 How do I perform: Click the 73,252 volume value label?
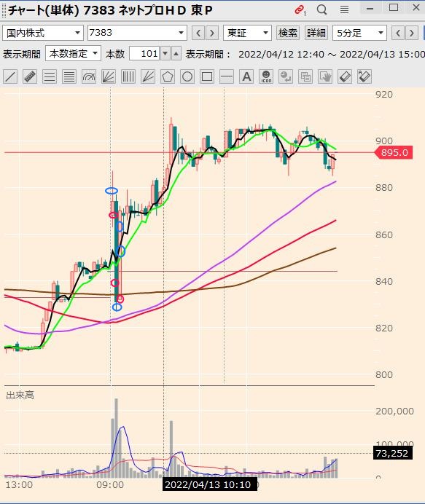tap(392, 453)
